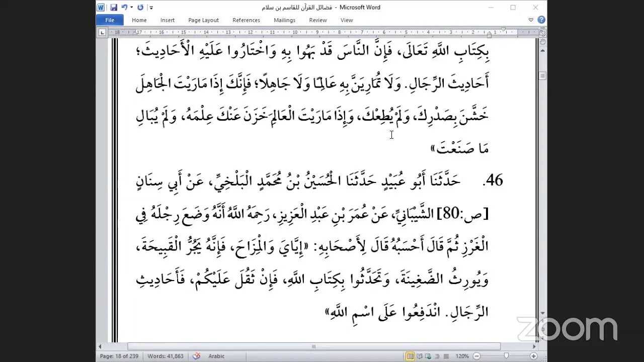Open the View ribbon tab
Image resolution: width=644 pixels, height=362 pixels.
tap(347, 20)
